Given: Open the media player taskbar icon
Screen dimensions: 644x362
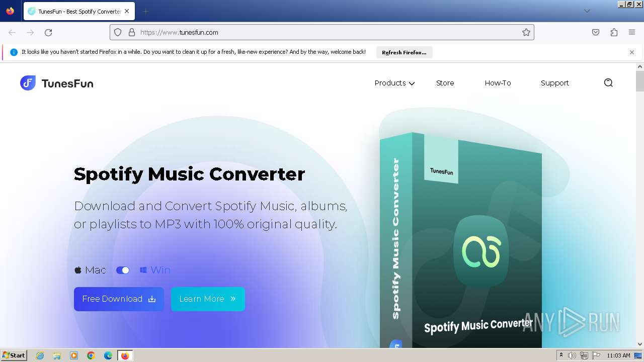Looking at the screenshot, I should [x=74, y=355].
